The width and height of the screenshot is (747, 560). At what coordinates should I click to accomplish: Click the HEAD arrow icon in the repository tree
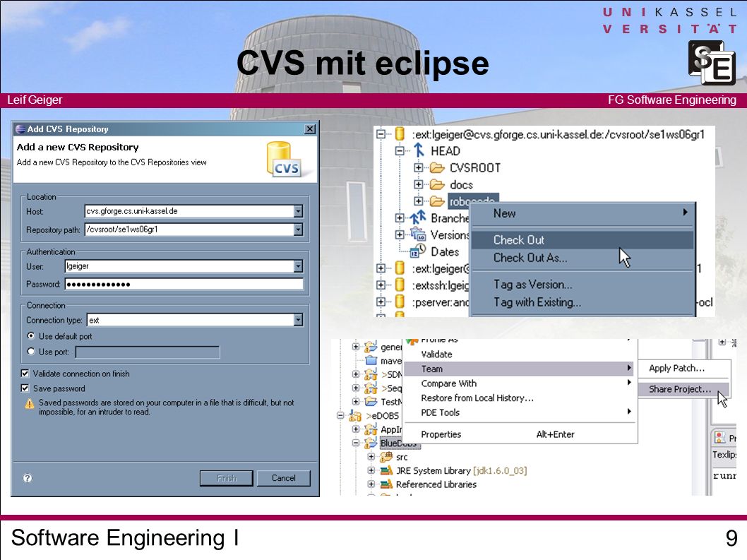(419, 150)
